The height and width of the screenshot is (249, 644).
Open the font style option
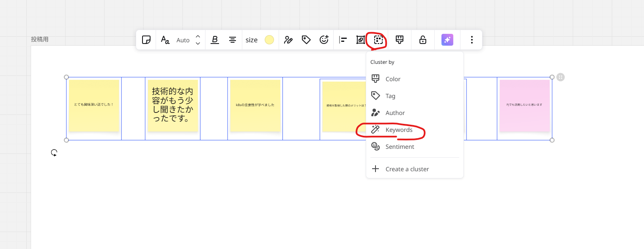(165, 40)
